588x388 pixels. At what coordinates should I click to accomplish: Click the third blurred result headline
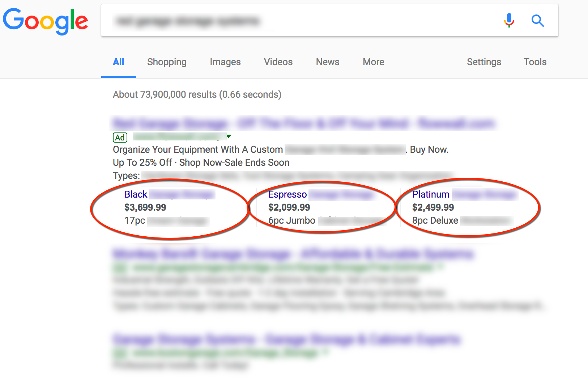[286, 339]
